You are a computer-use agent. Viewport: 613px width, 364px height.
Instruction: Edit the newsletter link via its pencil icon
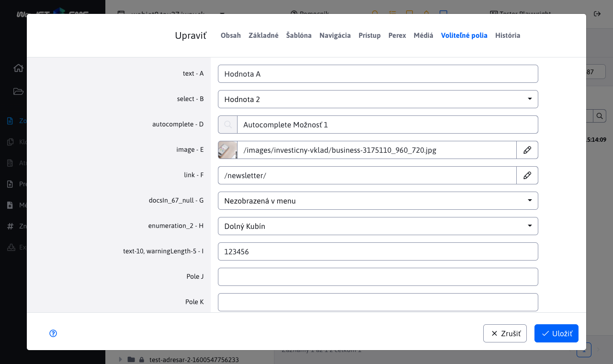coord(527,175)
